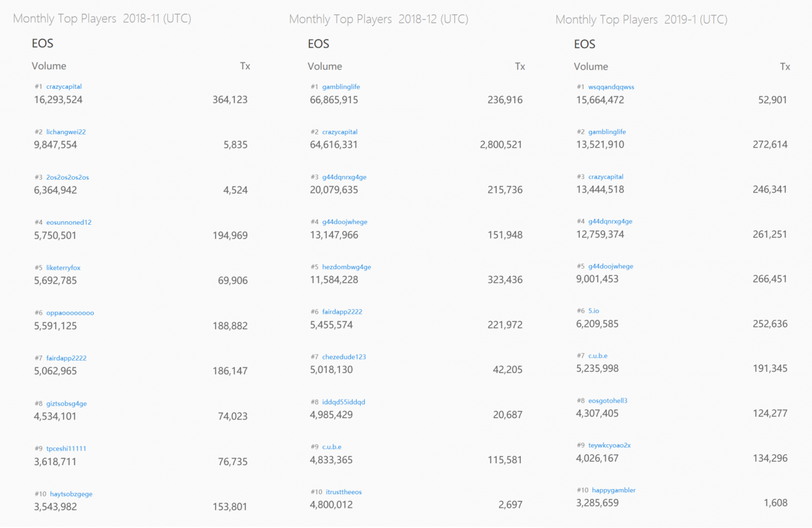812x528 pixels.
Task: Click transaction count 2,697
Action: tap(511, 505)
